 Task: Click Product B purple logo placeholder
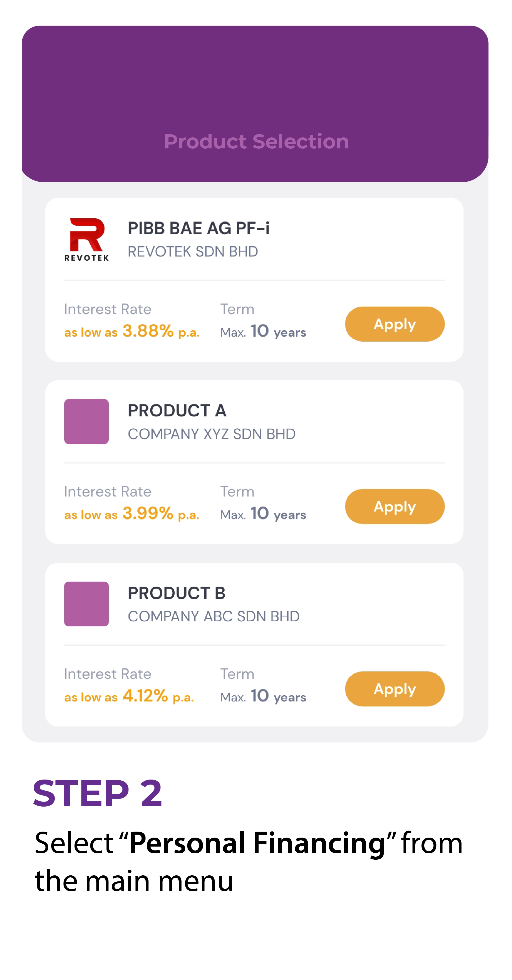coord(86,604)
